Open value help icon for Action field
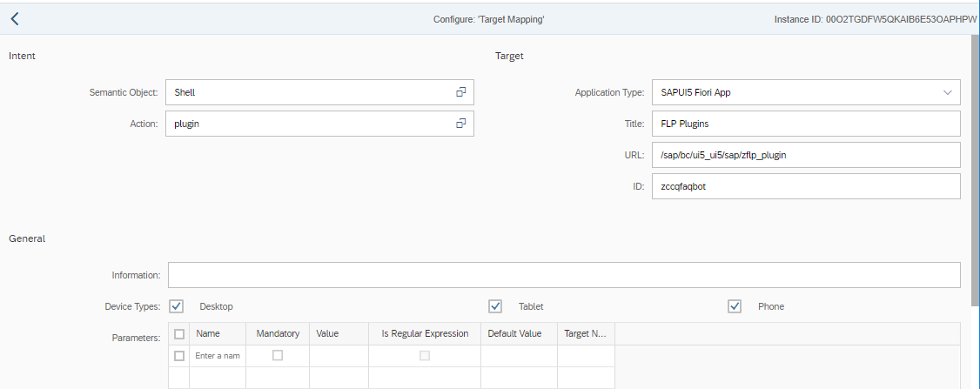 (461, 124)
